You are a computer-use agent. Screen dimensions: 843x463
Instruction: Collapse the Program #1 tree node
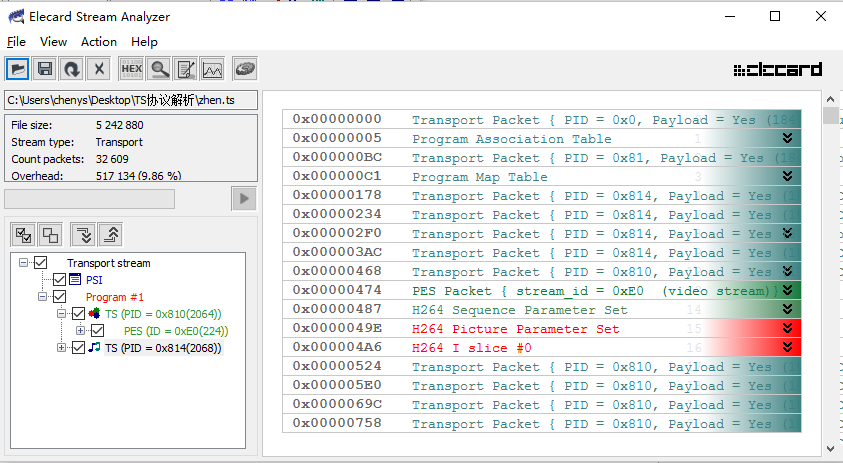click(42, 296)
